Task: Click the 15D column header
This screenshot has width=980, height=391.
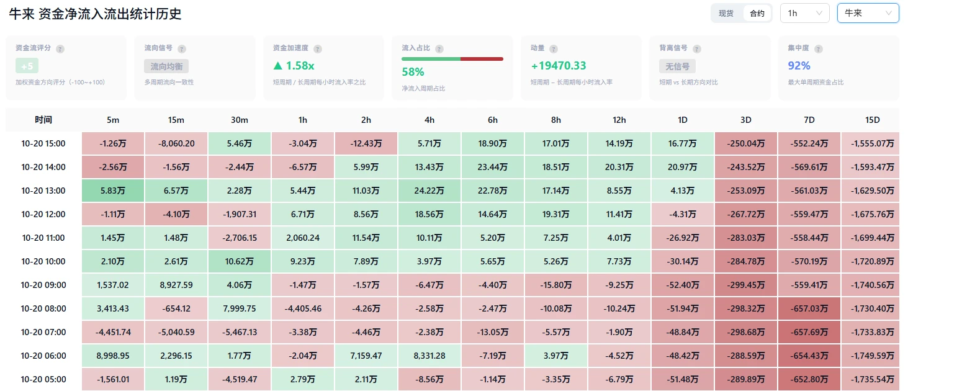Action: 873,120
